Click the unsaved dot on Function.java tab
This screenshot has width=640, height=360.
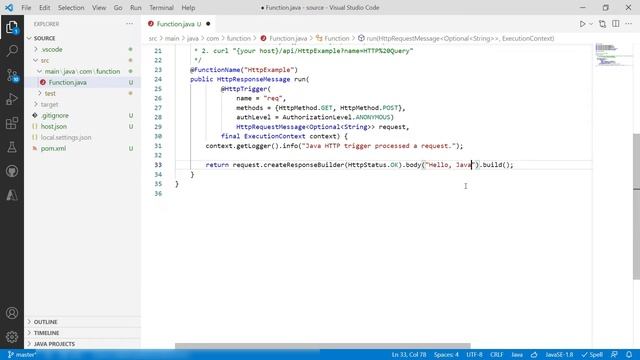(x=208, y=24)
